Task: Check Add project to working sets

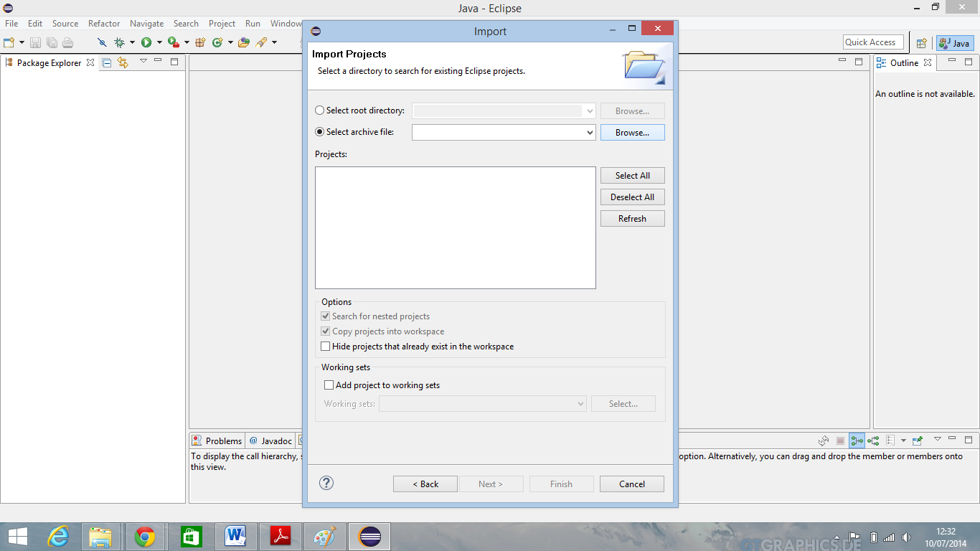Action: 329,385
